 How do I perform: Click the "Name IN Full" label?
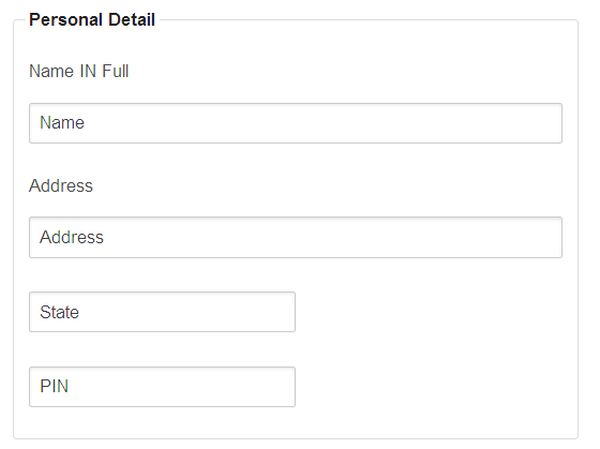pyautogui.click(x=79, y=71)
